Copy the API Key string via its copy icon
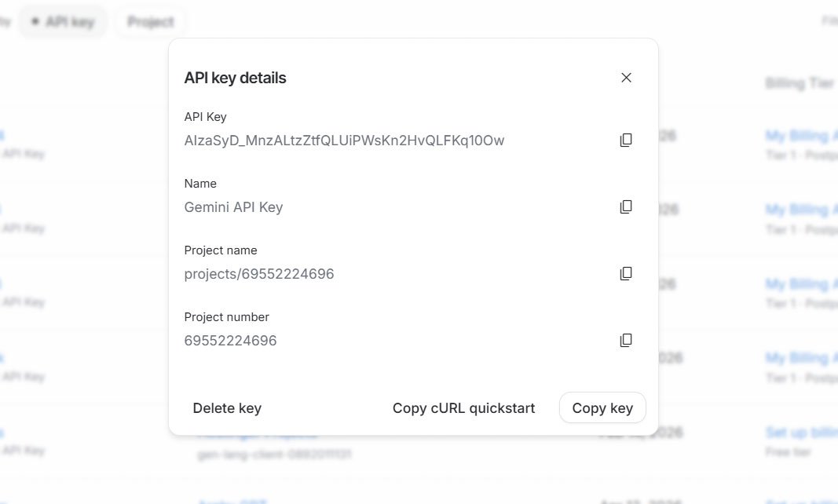838x504 pixels. (626, 141)
